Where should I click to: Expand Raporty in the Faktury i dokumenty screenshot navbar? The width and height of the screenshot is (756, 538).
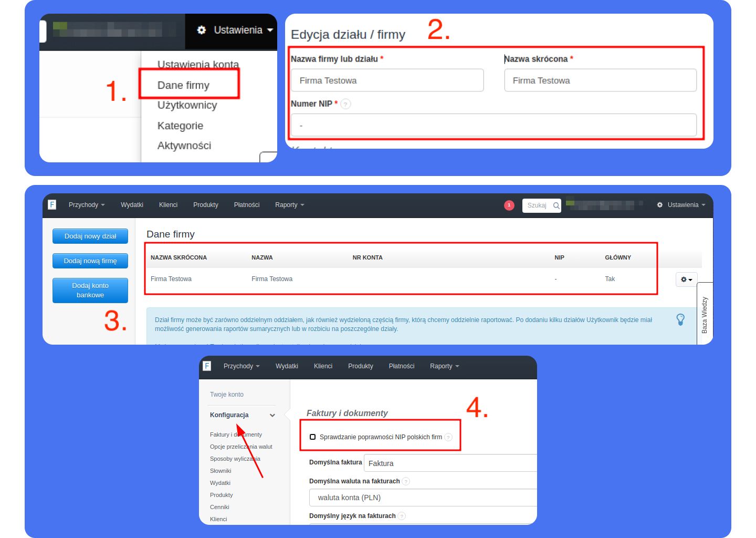coord(445,366)
